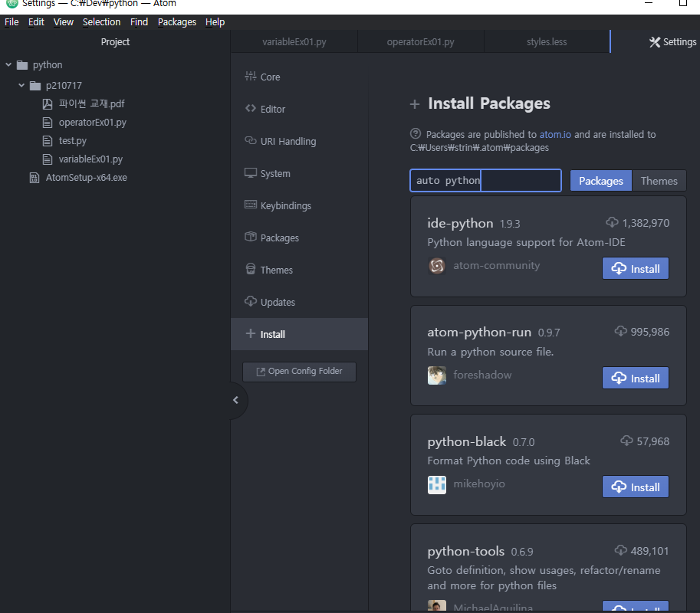This screenshot has height=613, width=700.
Task: Switch to operatorEx01.py tab
Action: [x=420, y=41]
